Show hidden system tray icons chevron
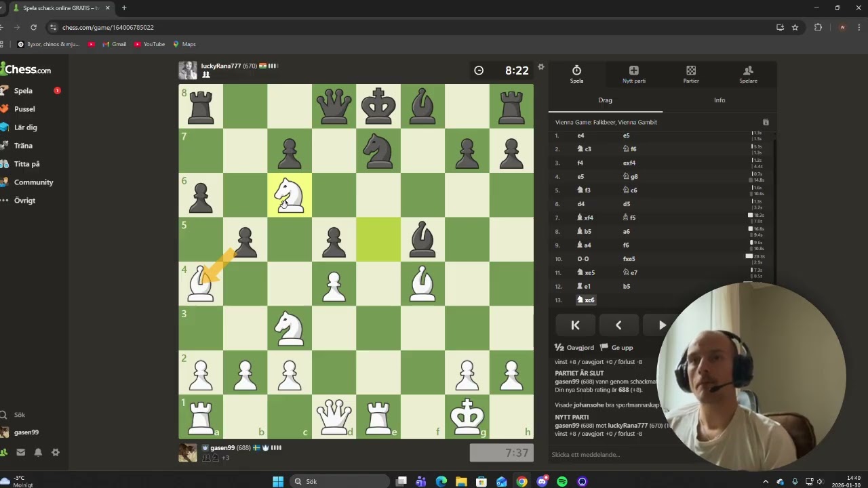Image resolution: width=868 pixels, height=488 pixels. pyautogui.click(x=766, y=482)
